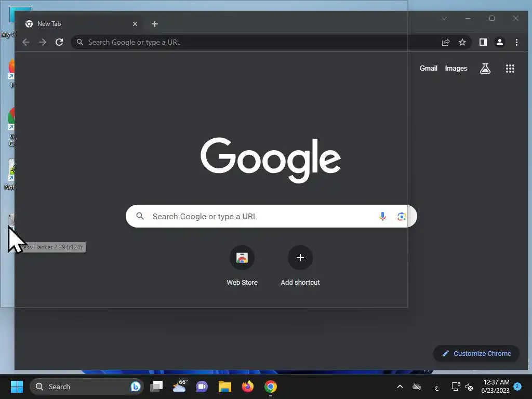This screenshot has height=399, width=532.
Task: Reload the page with the refresh icon
Action: click(59, 42)
